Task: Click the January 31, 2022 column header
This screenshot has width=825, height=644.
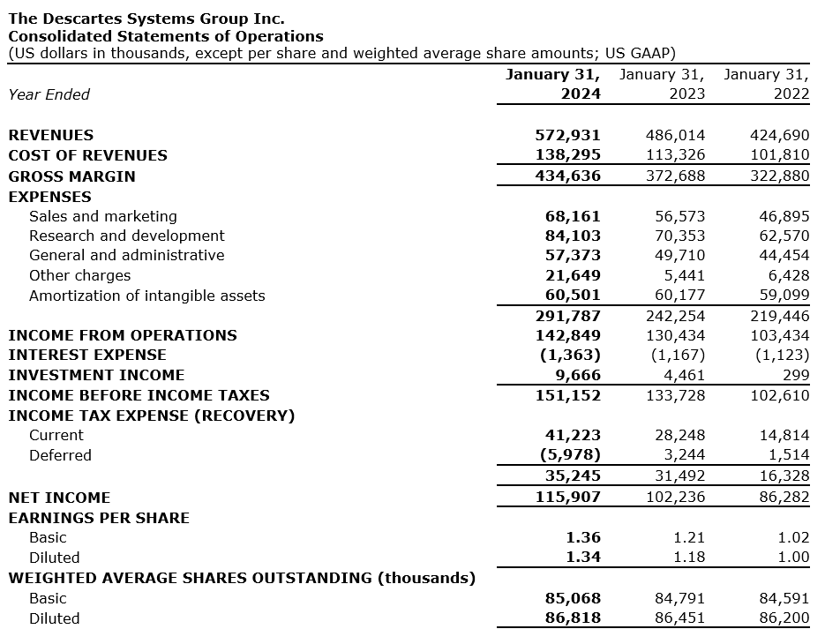Action: click(x=766, y=84)
